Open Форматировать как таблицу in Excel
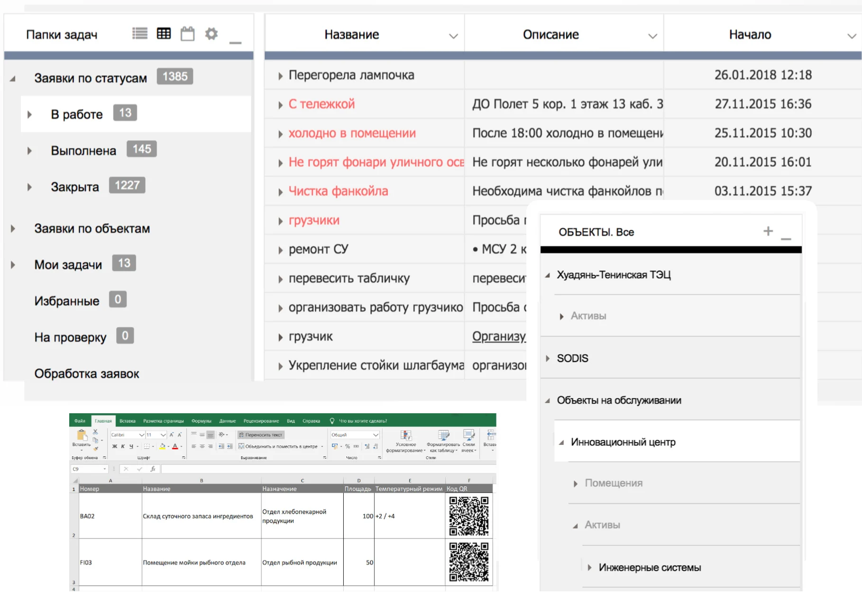This screenshot has height=616, width=862. pos(443,442)
